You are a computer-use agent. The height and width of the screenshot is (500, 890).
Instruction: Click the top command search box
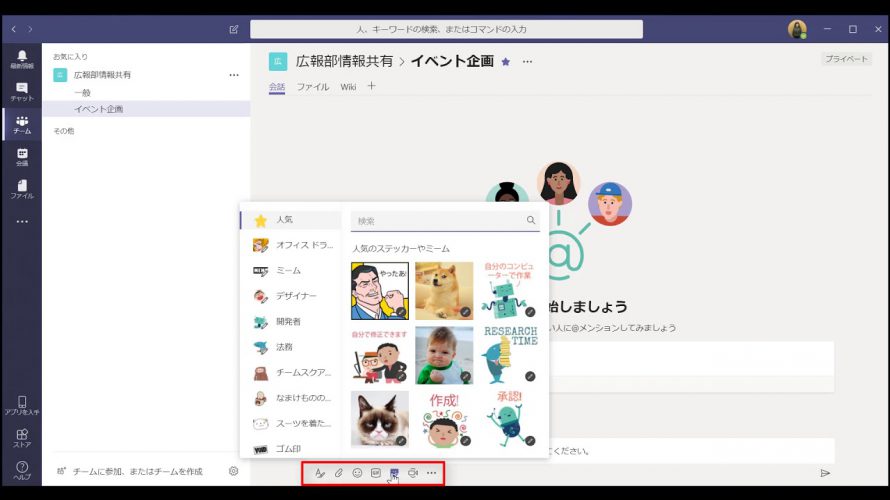click(446, 29)
